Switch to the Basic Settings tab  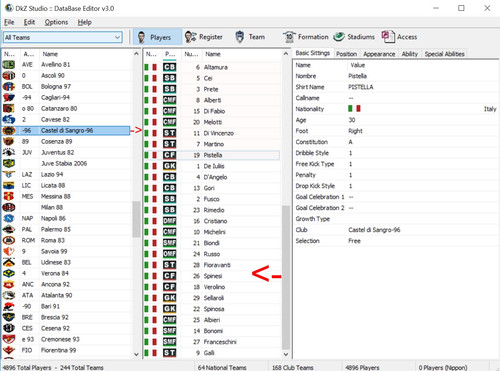click(x=313, y=53)
